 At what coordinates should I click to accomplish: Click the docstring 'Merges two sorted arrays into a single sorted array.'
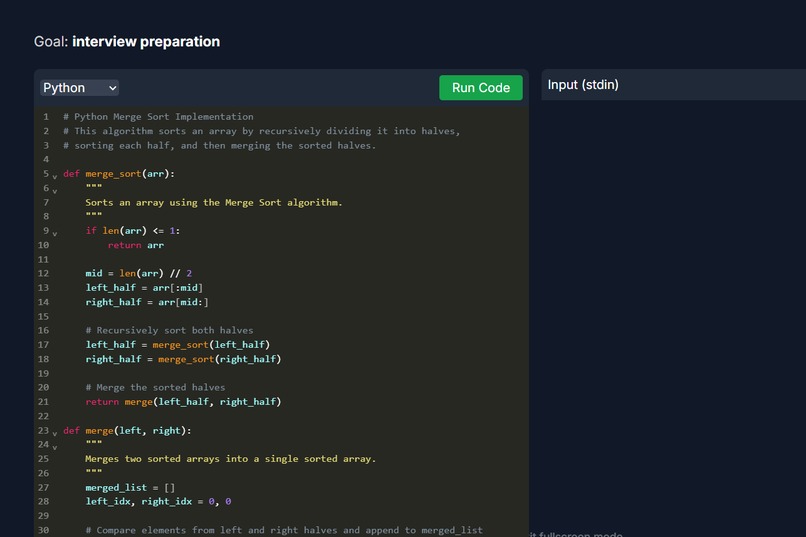(231, 459)
